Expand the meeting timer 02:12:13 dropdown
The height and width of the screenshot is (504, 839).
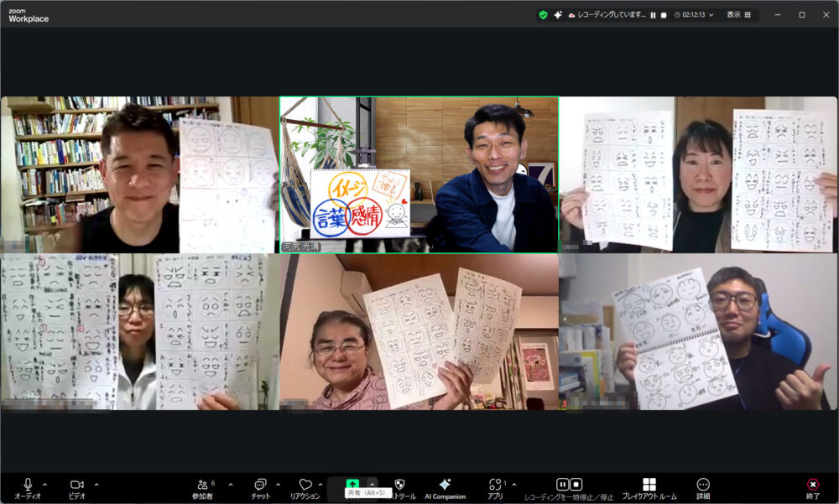pyautogui.click(x=711, y=15)
